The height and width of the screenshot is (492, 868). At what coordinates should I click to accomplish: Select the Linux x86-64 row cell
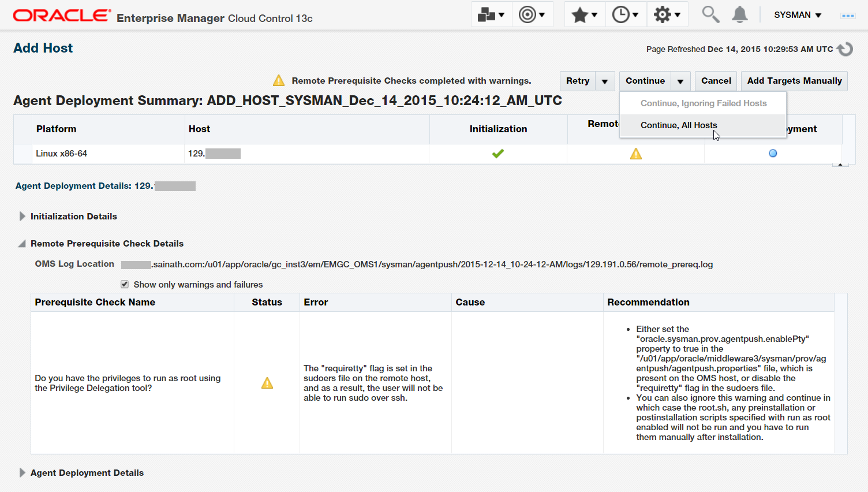(x=108, y=154)
